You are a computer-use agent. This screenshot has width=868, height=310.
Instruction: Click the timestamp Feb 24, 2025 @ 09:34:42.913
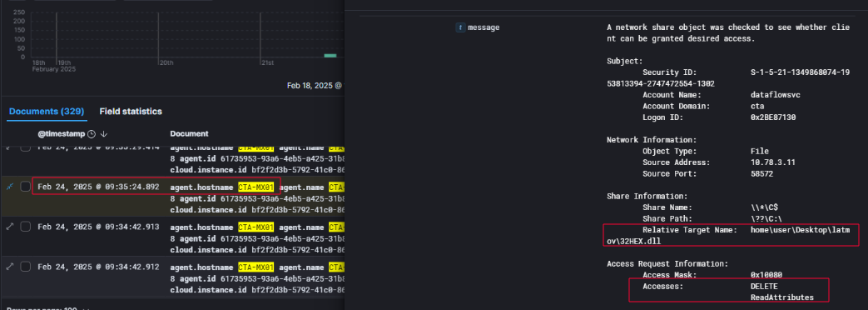click(98, 227)
